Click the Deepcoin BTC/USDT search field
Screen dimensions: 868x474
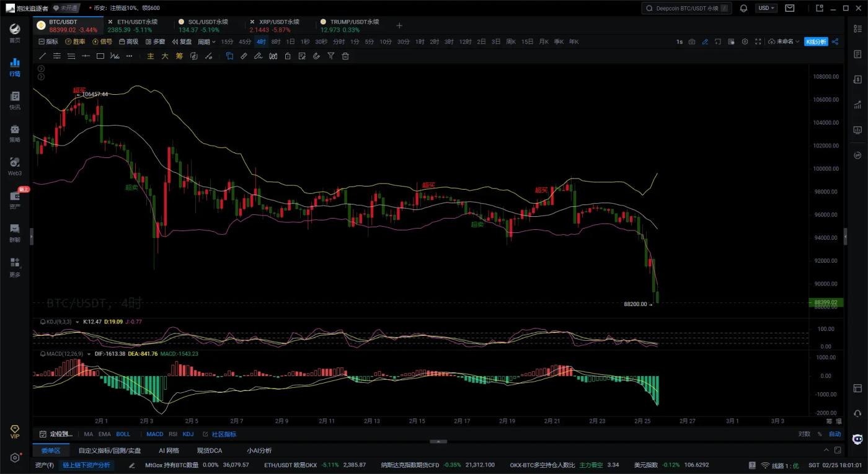pyautogui.click(x=686, y=8)
